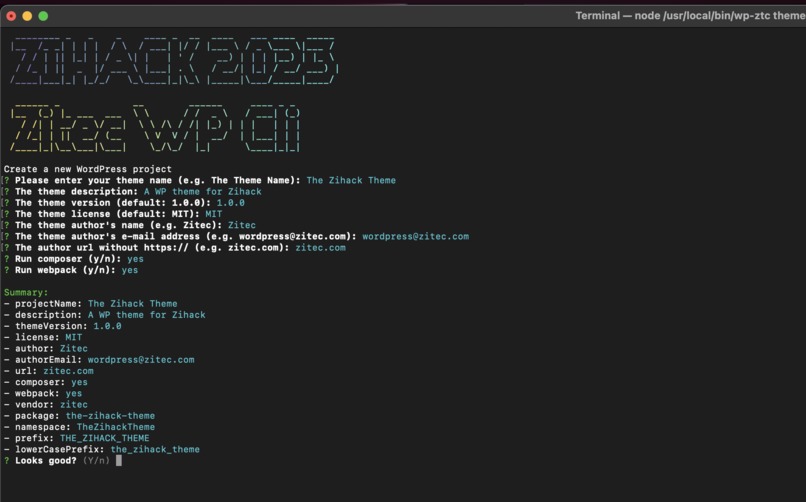This screenshot has width=806, height=502.
Task: Click the summary 'license: MIT' row
Action: pos(43,338)
